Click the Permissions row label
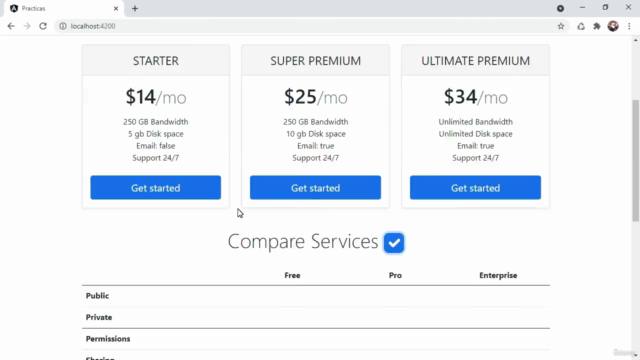This screenshot has height=360, width=640. [x=108, y=339]
